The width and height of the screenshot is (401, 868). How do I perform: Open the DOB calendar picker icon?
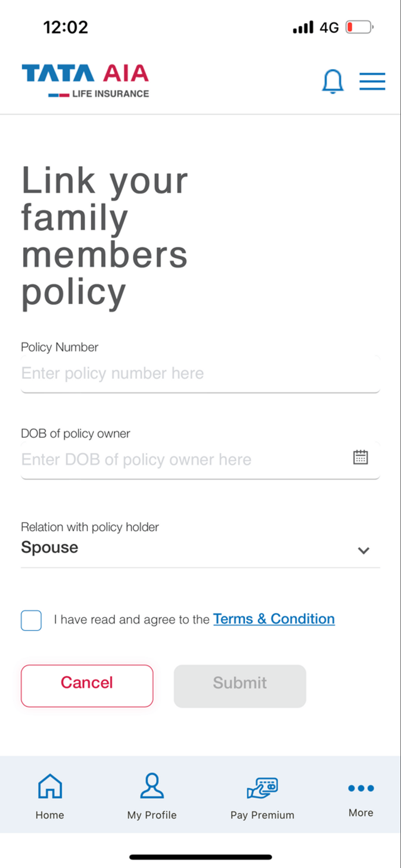coord(360,457)
